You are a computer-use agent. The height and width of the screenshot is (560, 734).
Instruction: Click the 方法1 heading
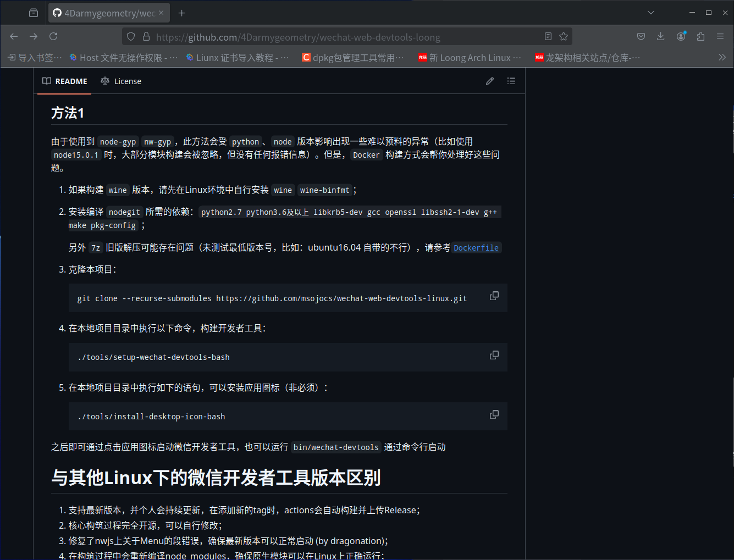pos(68,113)
